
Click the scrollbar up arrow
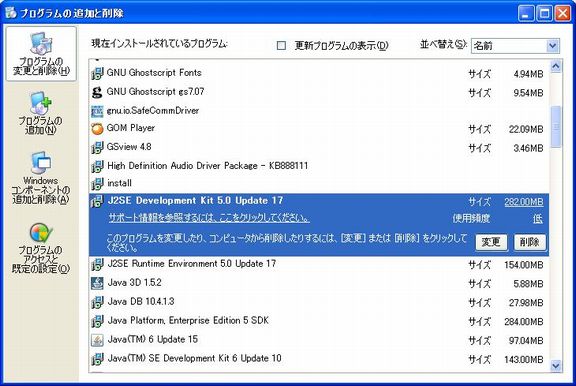556,66
